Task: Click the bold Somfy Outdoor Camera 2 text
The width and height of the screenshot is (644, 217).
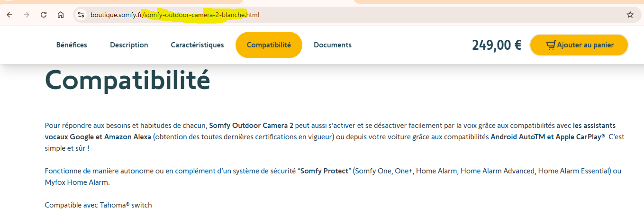Action: coord(251,126)
